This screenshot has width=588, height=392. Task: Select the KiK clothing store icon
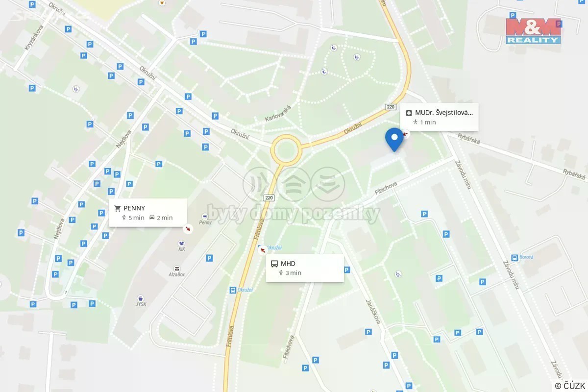pos(181,243)
